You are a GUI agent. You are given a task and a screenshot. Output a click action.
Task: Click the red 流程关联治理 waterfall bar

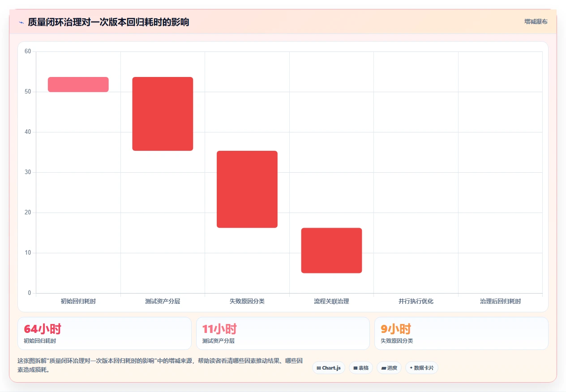click(331, 251)
